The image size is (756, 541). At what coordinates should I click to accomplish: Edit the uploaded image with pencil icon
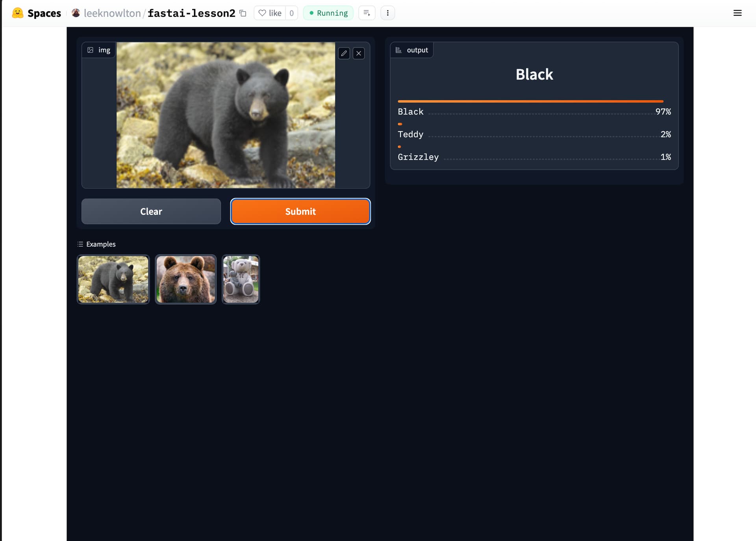tap(344, 53)
